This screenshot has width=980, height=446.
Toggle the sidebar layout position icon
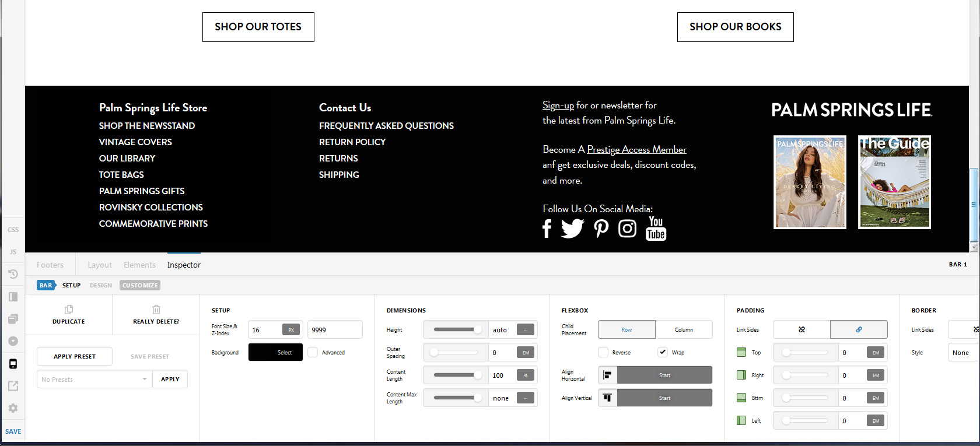click(13, 297)
